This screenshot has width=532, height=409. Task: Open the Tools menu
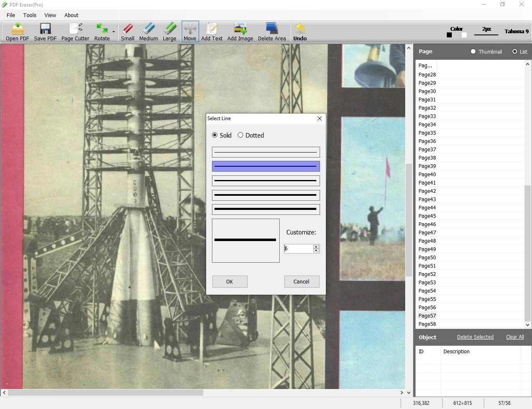tap(30, 15)
